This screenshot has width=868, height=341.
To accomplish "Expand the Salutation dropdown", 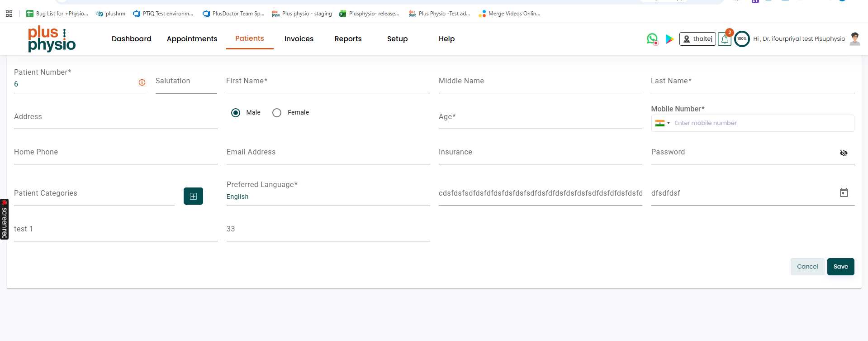I will [x=186, y=85].
